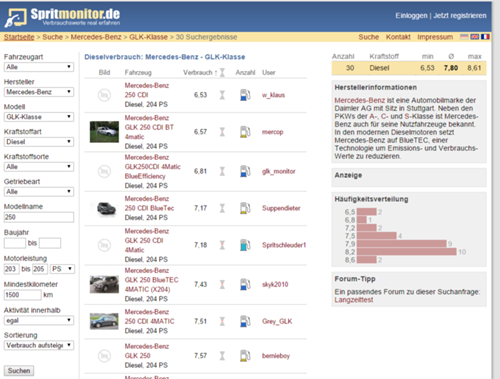Click the Suchen button
Viewport: 500px width, 379px height.
click(19, 371)
